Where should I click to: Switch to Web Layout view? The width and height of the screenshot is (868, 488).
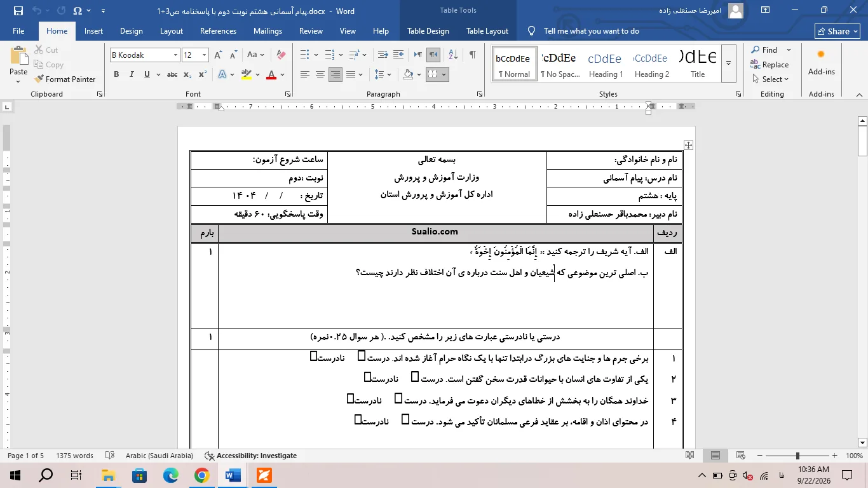(x=740, y=456)
